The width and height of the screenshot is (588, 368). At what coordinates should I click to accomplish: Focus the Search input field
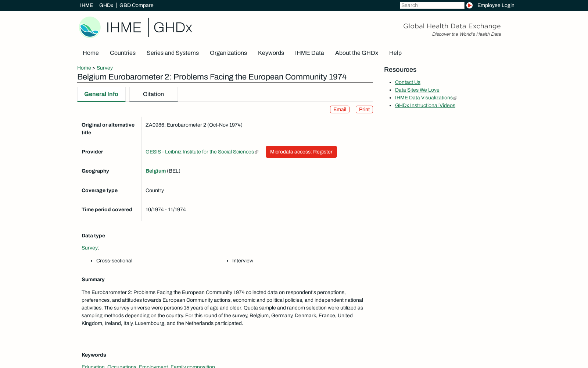(432, 5)
